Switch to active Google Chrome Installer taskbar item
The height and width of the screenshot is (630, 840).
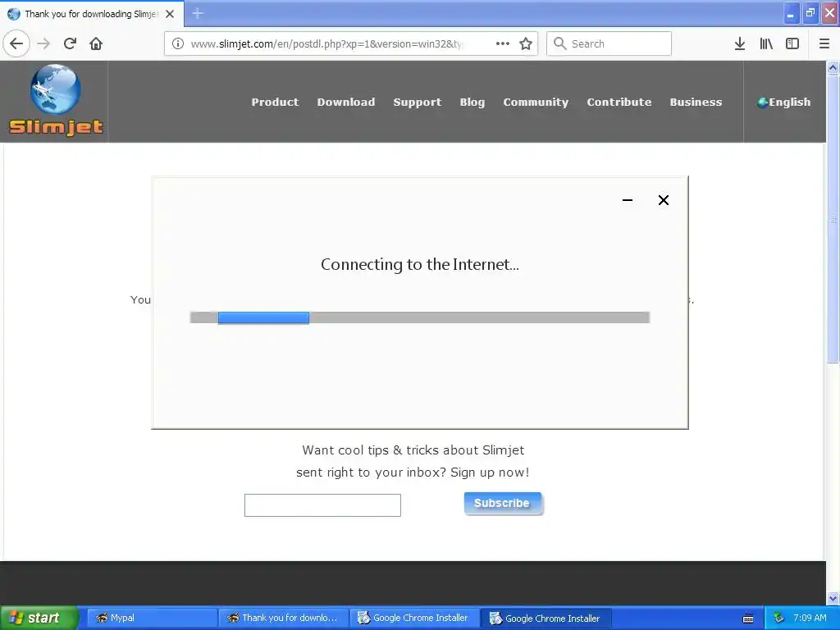(546, 618)
